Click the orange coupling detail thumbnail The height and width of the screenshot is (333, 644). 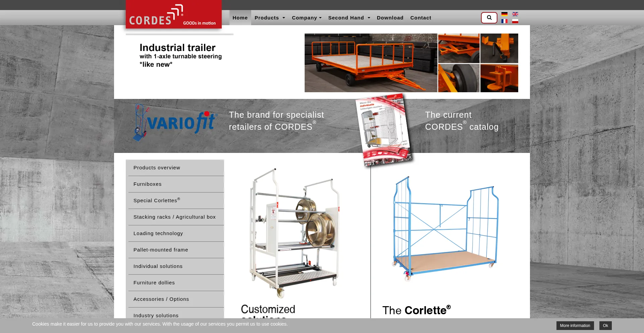pyautogui.click(x=499, y=78)
